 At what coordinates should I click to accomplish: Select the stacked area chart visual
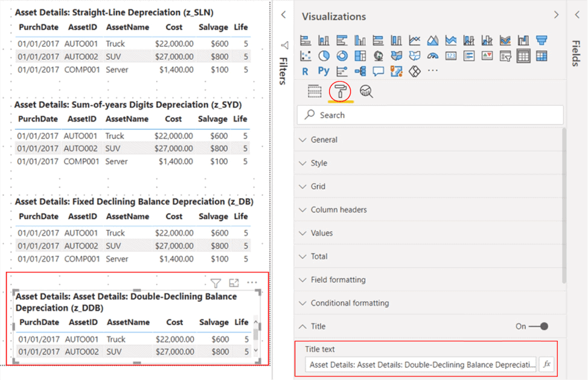(x=451, y=40)
